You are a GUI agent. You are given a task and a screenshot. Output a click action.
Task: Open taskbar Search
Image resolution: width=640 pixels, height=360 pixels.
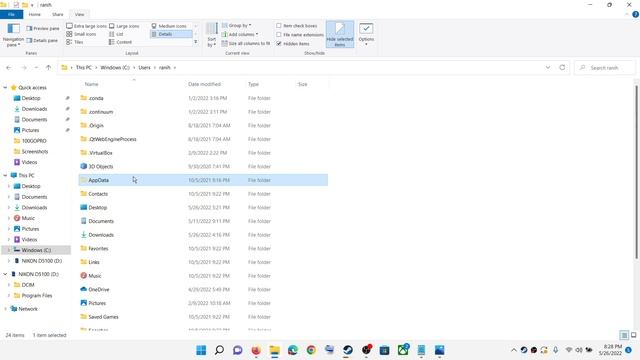pyautogui.click(x=219, y=350)
